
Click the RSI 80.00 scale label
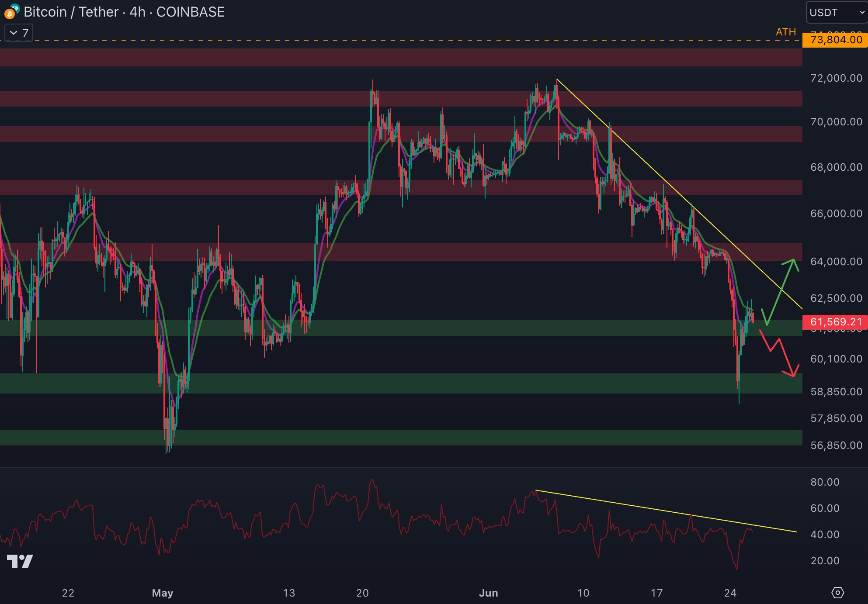coord(825,482)
